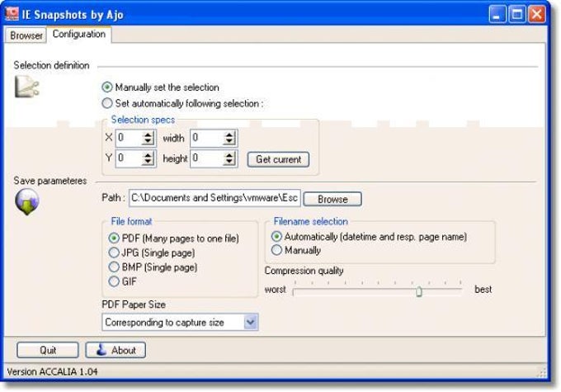The width and height of the screenshot is (561, 392).
Task: Decrease the Y value with down arrow
Action: tap(148, 162)
